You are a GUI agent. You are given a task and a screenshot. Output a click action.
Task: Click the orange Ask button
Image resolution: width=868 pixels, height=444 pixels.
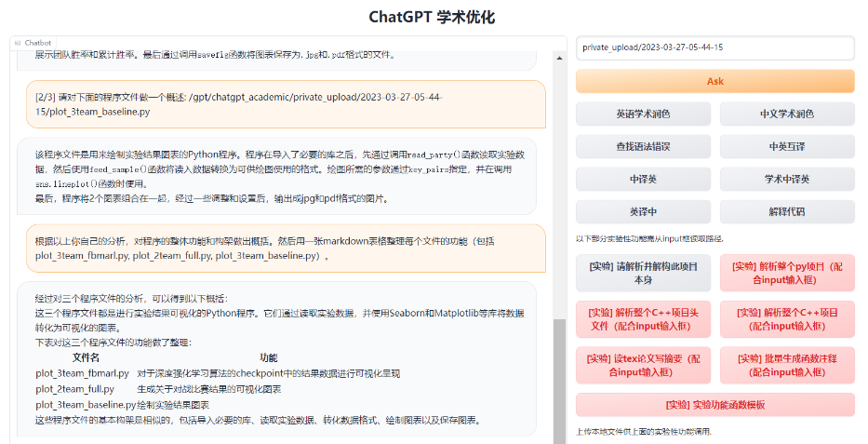pos(715,81)
